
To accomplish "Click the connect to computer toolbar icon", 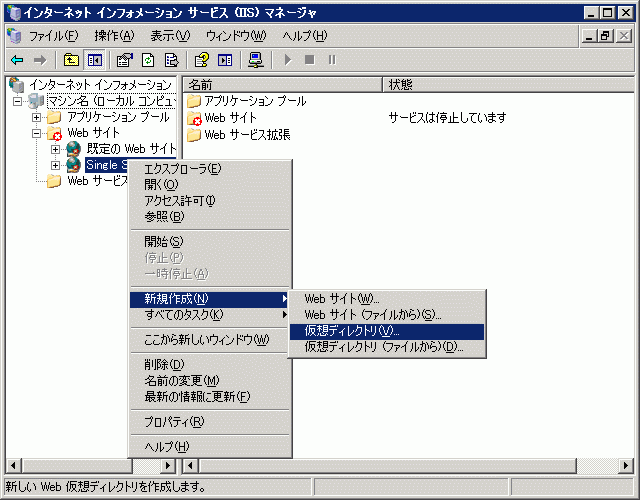I will (x=256, y=60).
